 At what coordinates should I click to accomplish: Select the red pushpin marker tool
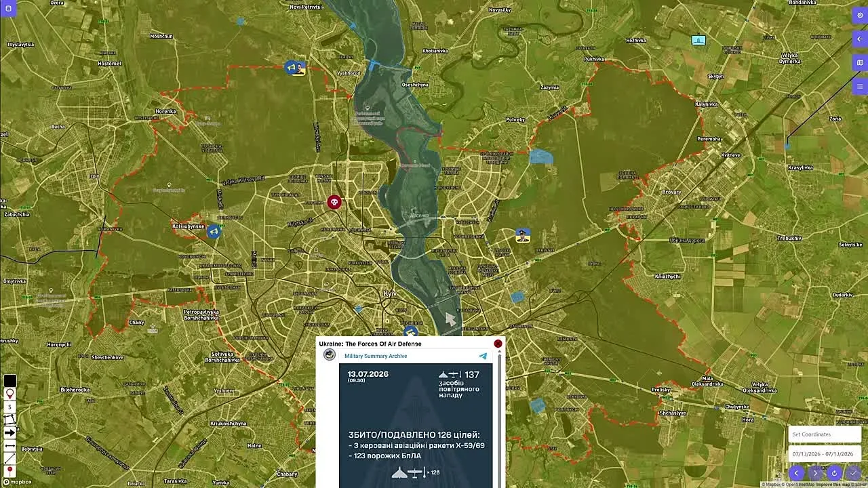coord(9,471)
